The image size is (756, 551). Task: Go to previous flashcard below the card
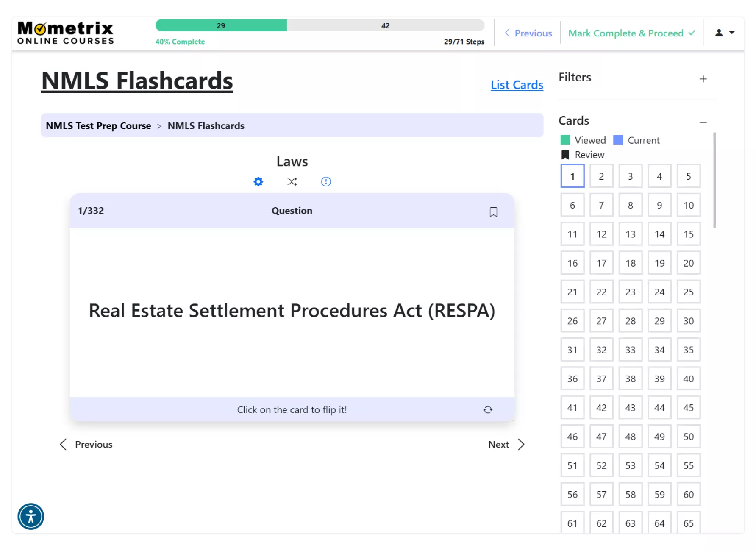click(x=86, y=445)
